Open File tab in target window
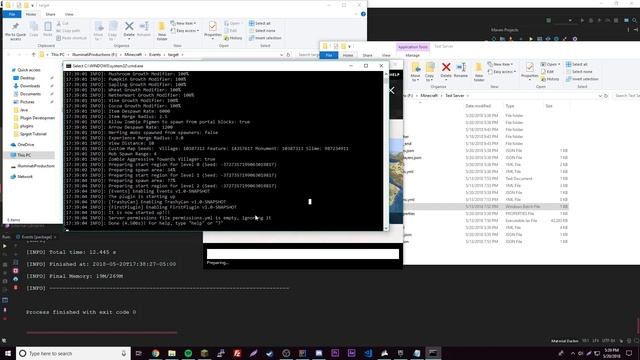The image size is (640, 360). point(12,14)
